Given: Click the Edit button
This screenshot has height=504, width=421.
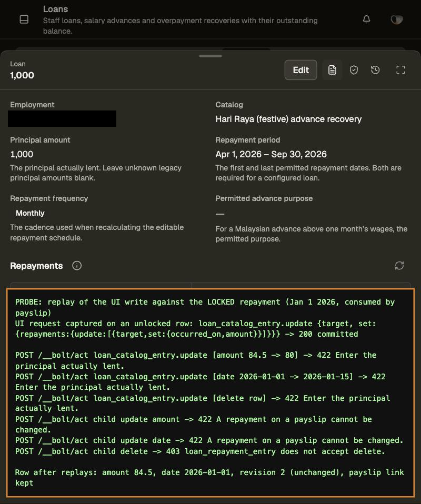Looking at the screenshot, I should pos(300,70).
